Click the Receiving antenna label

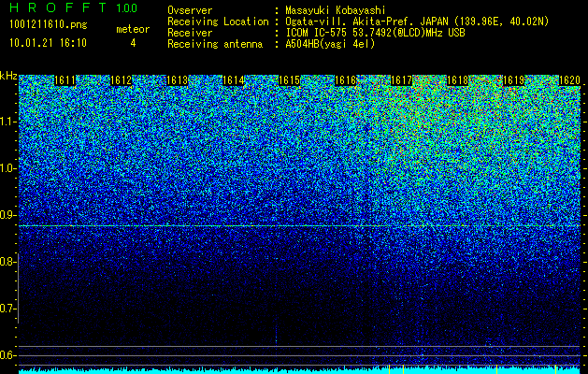pyautogui.click(x=215, y=44)
